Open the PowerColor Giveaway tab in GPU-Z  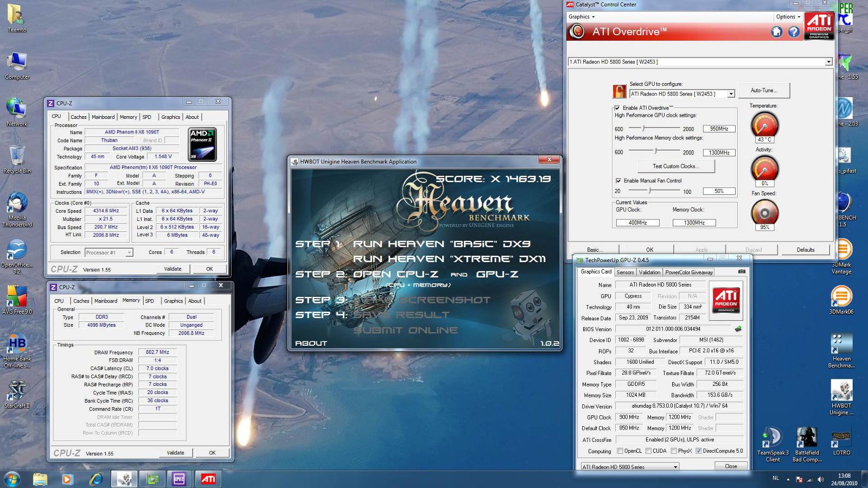click(x=689, y=272)
